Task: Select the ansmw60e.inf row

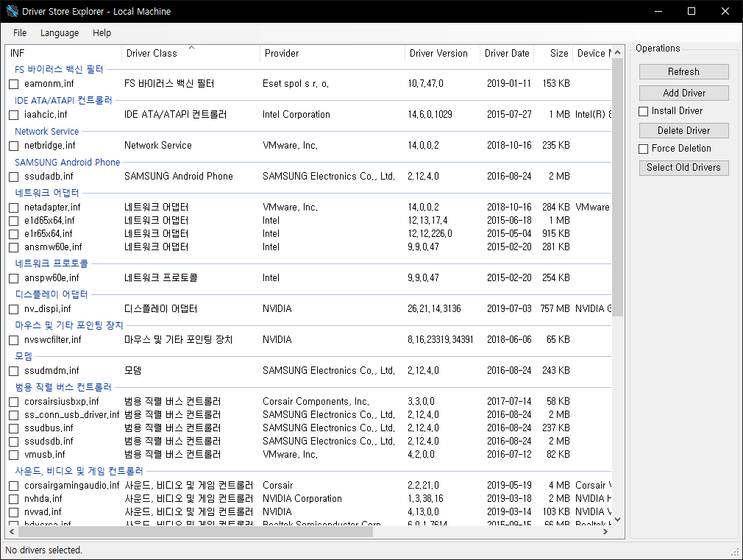Action: [310, 247]
